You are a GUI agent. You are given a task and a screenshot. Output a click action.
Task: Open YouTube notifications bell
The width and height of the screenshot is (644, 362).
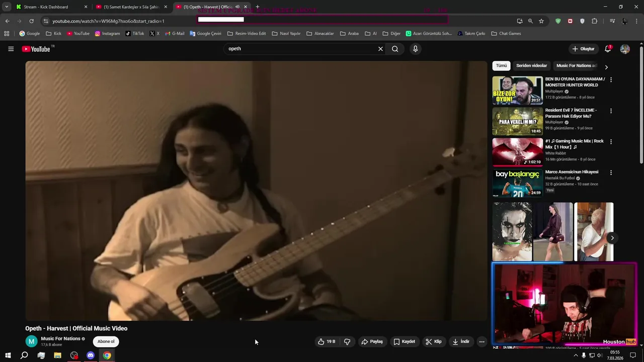[608, 49]
